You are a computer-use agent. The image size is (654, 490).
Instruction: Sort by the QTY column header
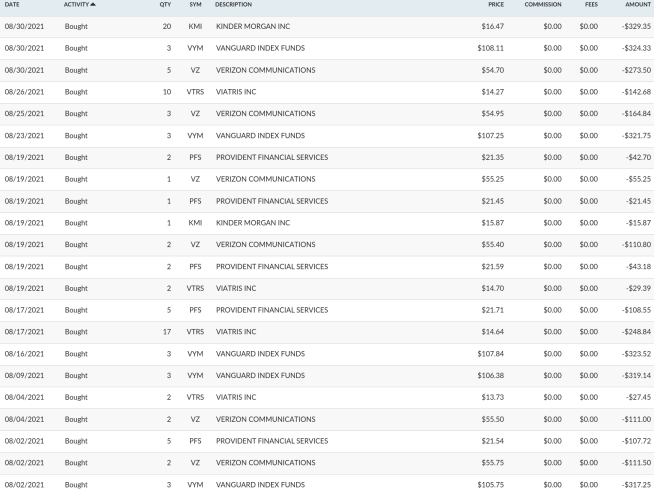(x=165, y=5)
